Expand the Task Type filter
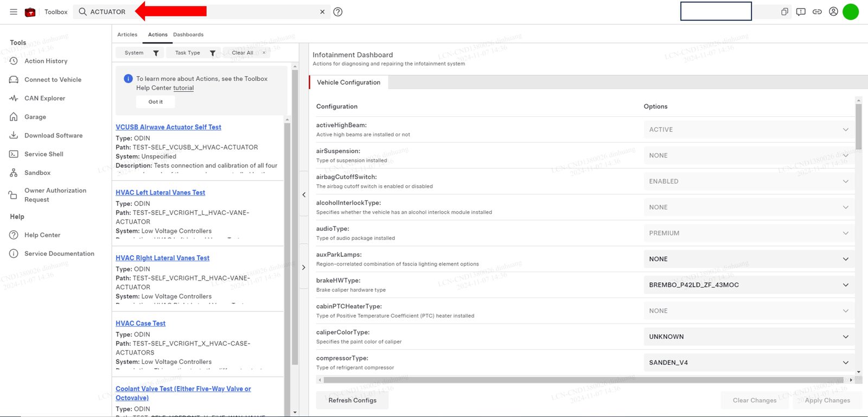 pyautogui.click(x=194, y=53)
